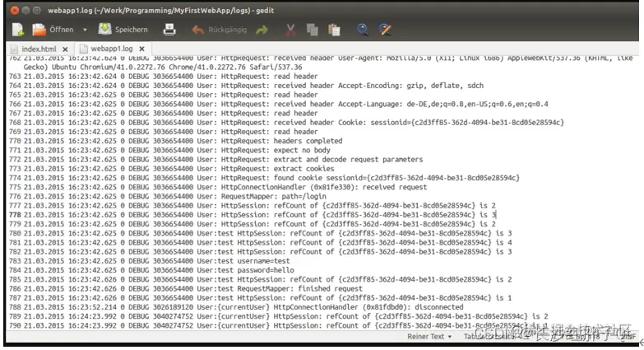Image resolution: width=644 pixels, height=350 pixels.
Task: Redo with the green arrow icon
Action: click(262, 30)
